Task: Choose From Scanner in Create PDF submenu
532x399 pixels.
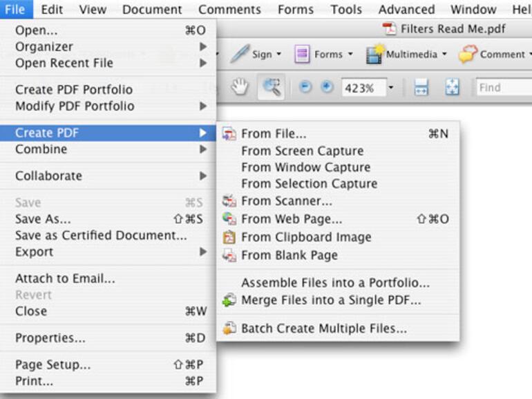Action: (286, 201)
